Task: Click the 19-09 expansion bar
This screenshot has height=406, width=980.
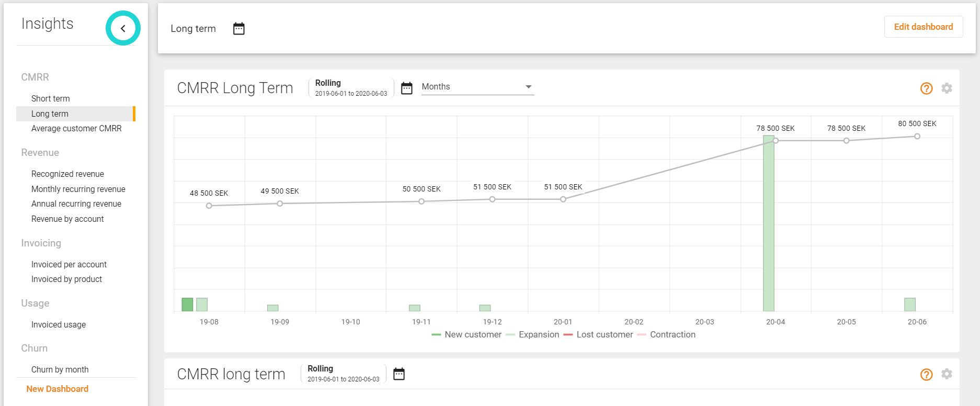Action: coord(272,308)
